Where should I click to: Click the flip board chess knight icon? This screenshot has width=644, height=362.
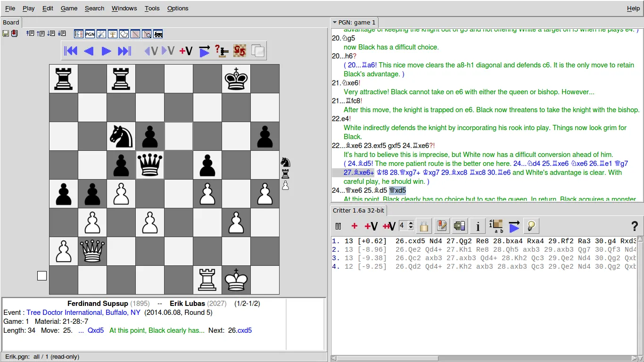coord(239,51)
